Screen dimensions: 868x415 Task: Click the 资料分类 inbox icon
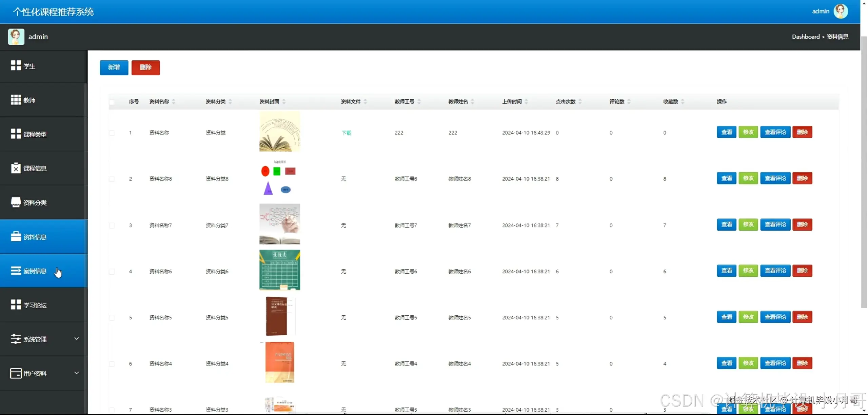16,202
